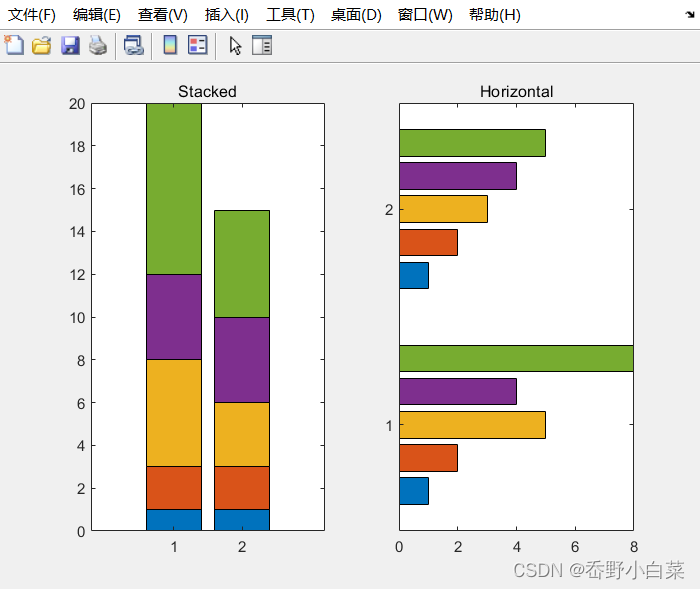700x589 pixels.
Task: Click the y-axis label 14 on Stacked plot
Action: (77, 232)
